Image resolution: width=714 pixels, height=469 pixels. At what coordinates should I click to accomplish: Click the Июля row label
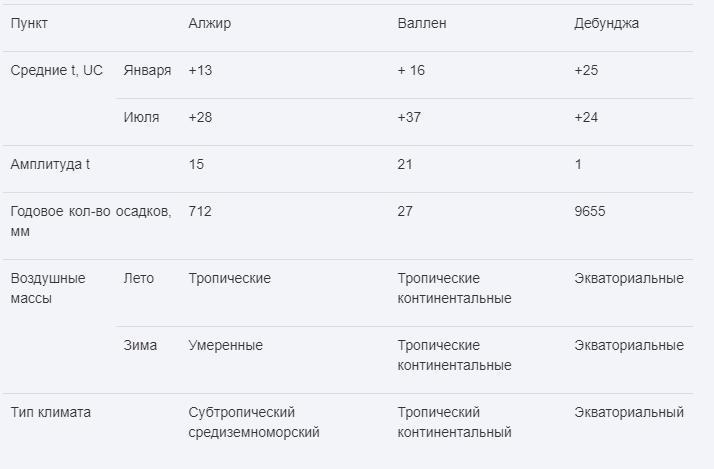point(141,118)
